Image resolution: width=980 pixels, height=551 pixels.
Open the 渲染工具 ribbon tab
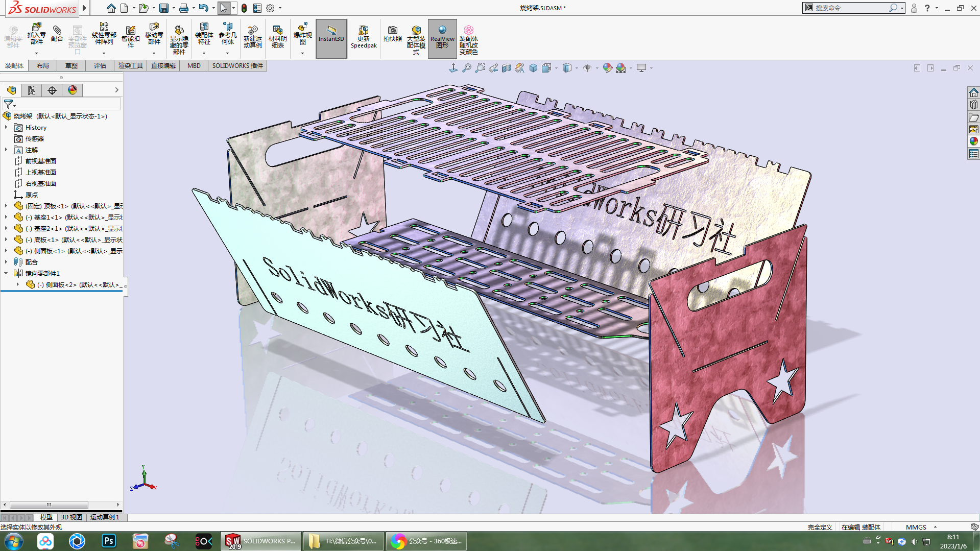pos(131,65)
